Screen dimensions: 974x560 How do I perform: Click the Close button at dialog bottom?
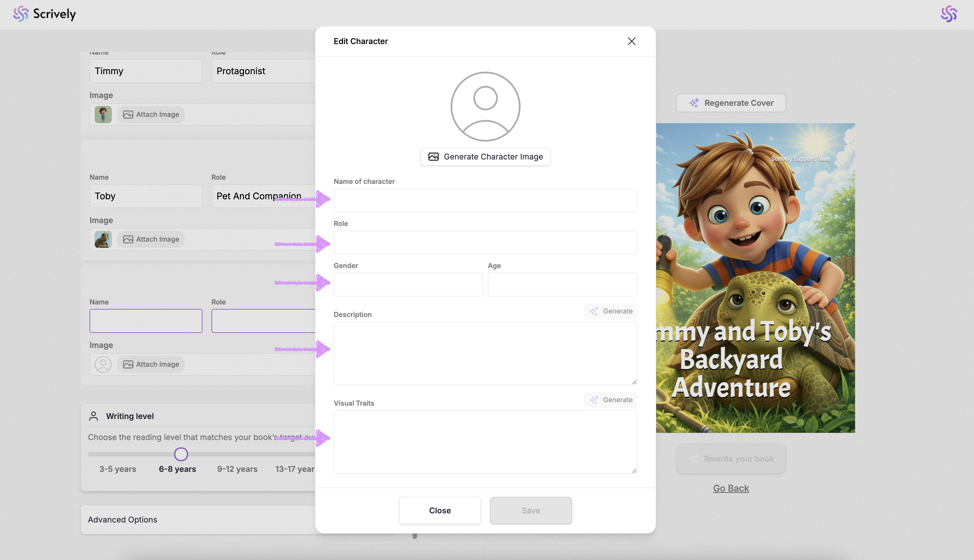[x=440, y=510]
